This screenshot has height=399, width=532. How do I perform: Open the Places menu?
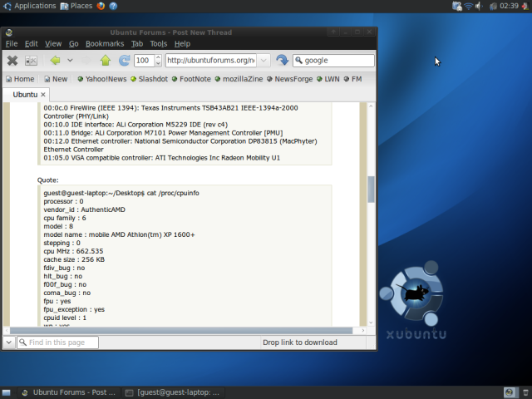click(x=76, y=6)
